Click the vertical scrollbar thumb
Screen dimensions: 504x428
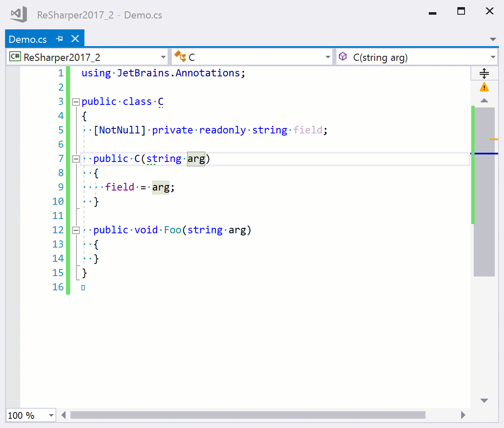[x=484, y=192]
